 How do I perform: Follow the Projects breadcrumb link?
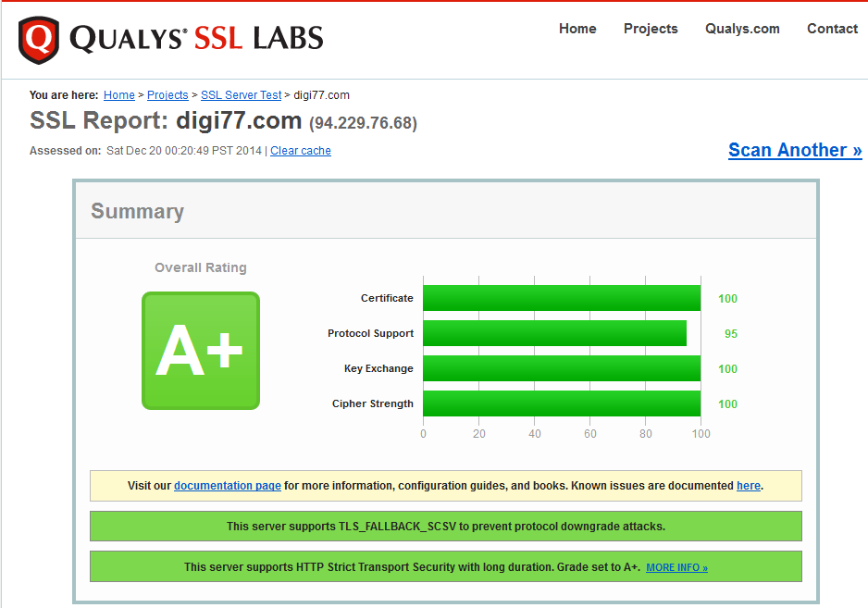pyautogui.click(x=167, y=95)
